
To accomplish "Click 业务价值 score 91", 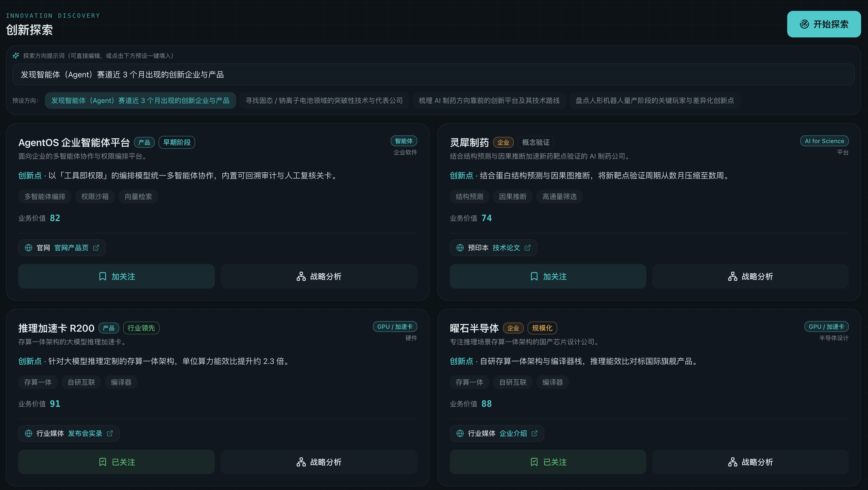I will coord(55,404).
